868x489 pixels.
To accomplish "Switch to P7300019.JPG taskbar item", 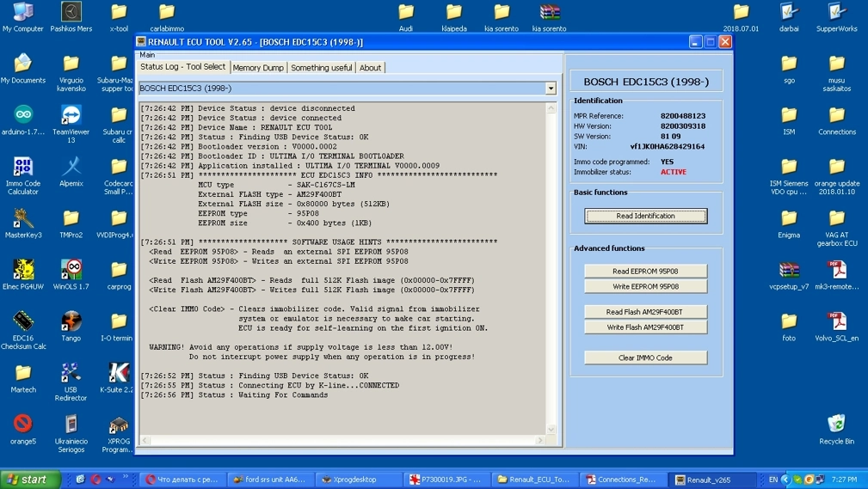I will pyautogui.click(x=447, y=480).
